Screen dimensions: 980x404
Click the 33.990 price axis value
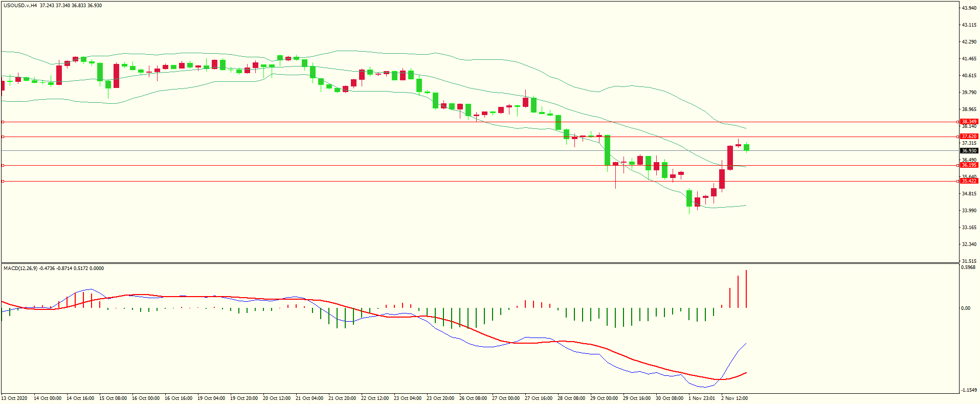[x=969, y=211]
